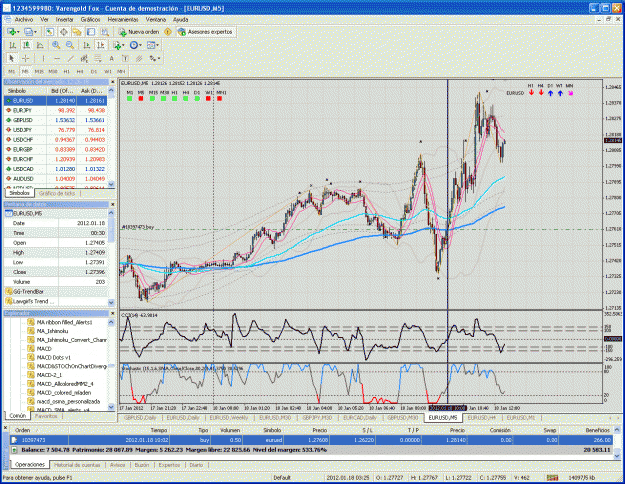Switch to Gráfico de ticks tab

57,193
